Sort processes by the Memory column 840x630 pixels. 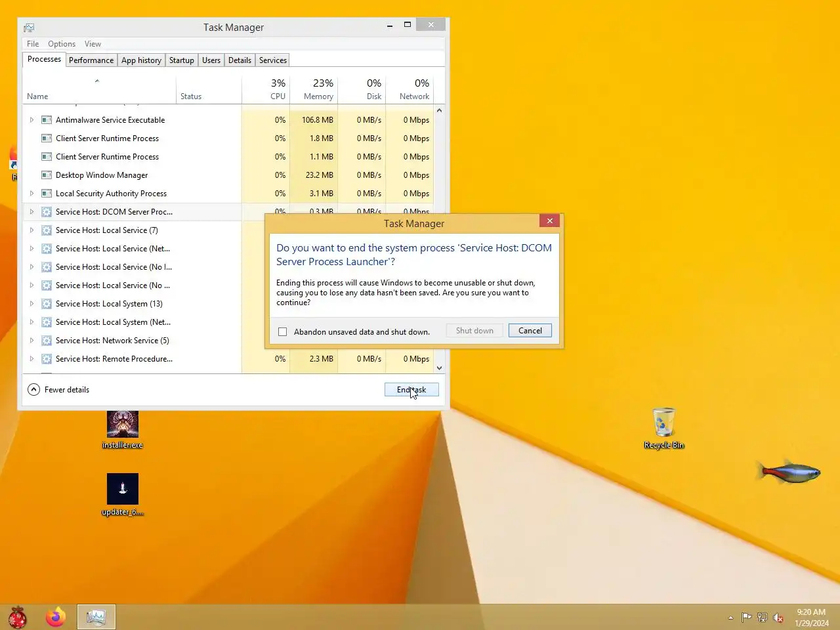314,89
